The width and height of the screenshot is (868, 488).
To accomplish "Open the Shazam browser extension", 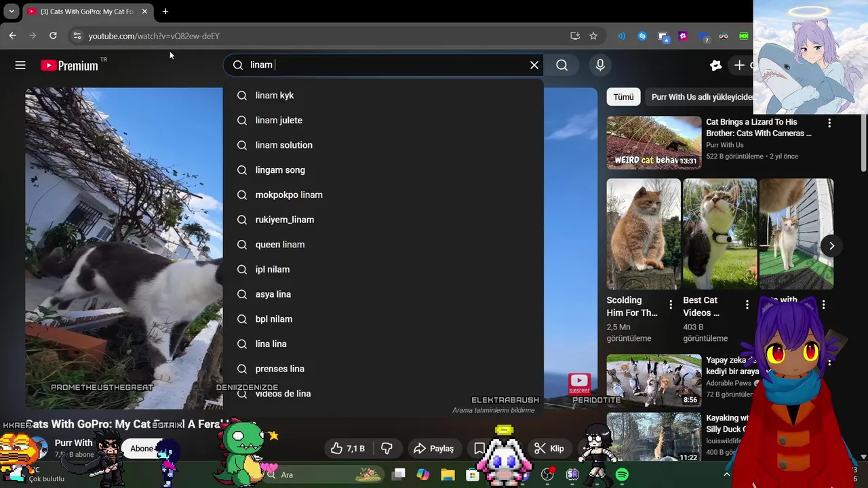I will (642, 36).
